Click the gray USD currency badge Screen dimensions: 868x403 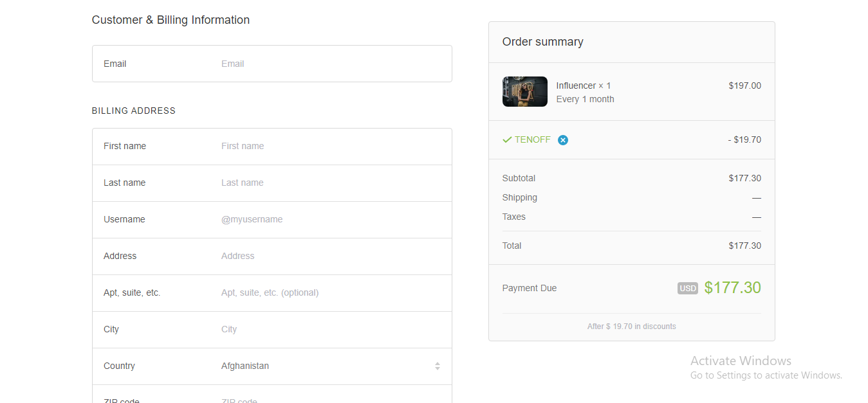click(x=687, y=288)
